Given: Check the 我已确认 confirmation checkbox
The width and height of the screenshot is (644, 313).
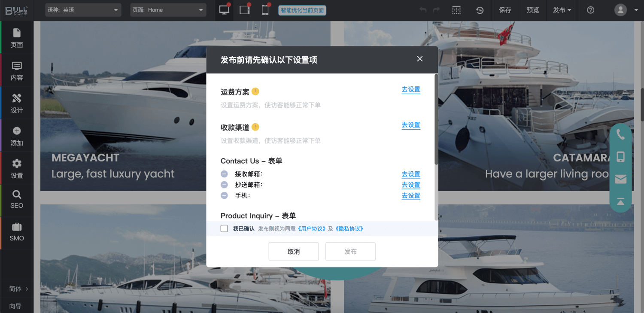Looking at the screenshot, I should 224,228.
